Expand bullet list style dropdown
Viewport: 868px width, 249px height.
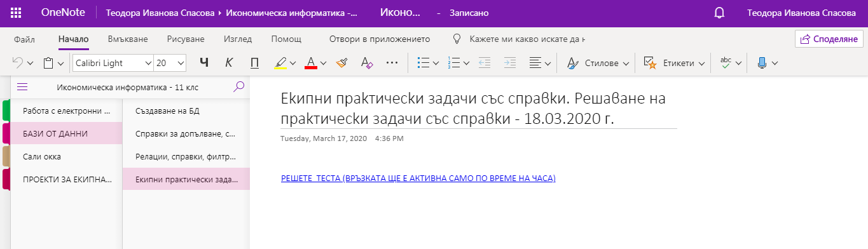tap(436, 64)
